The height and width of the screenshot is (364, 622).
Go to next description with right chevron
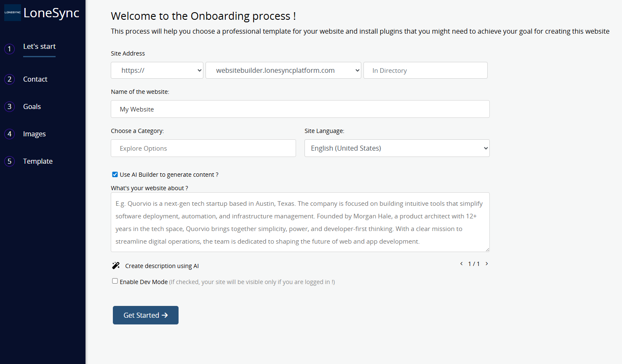pyautogui.click(x=487, y=264)
